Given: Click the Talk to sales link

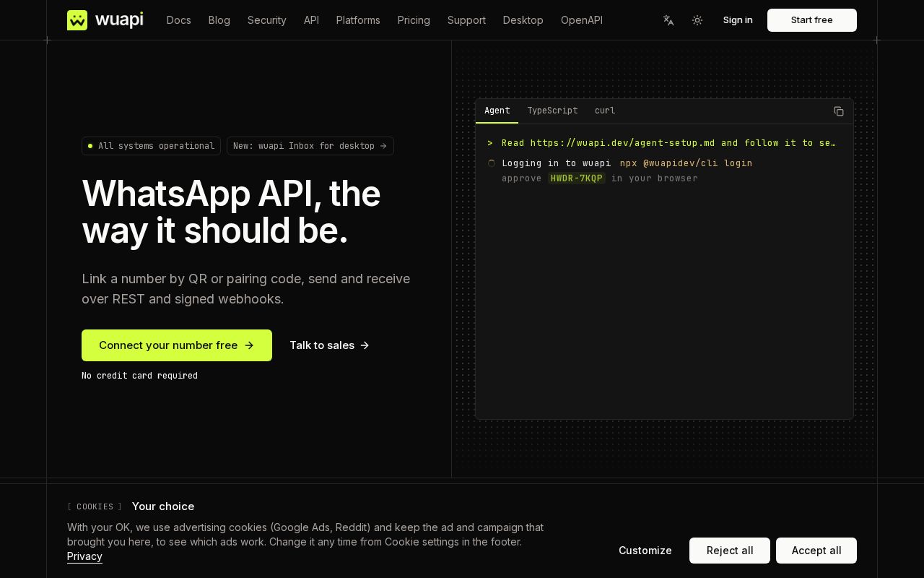Looking at the screenshot, I should coord(330,345).
